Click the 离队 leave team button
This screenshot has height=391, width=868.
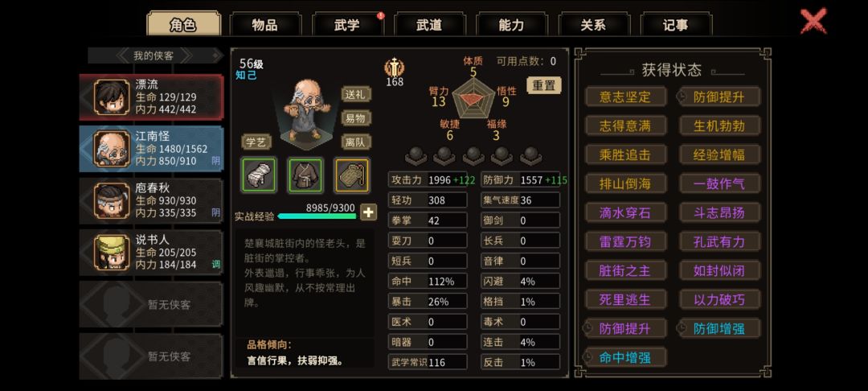pos(355,142)
